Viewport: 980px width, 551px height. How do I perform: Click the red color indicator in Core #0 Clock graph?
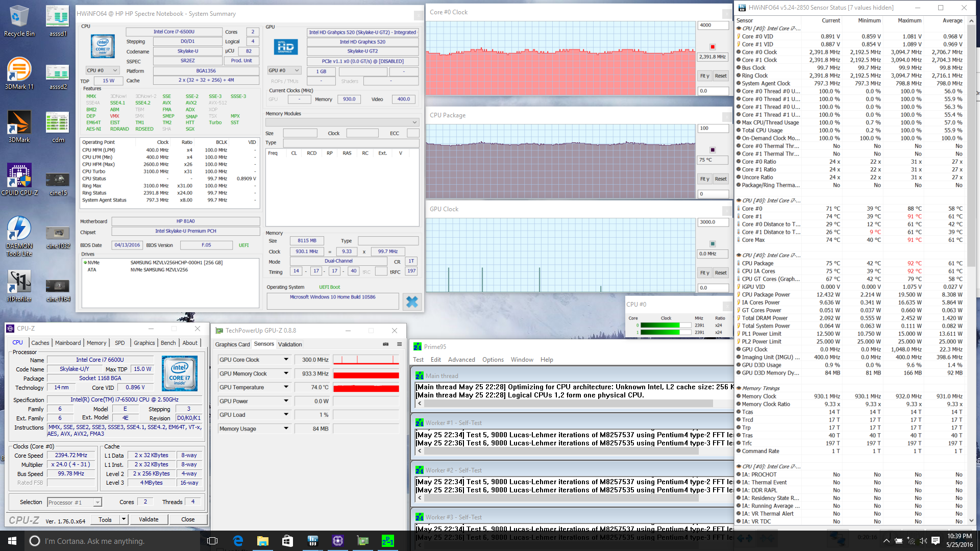[713, 47]
